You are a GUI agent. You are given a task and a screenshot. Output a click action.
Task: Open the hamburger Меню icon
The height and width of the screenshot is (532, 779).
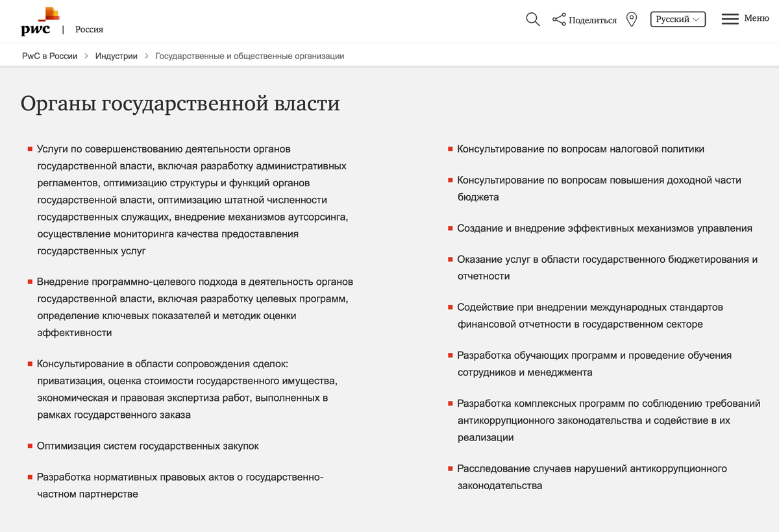click(x=730, y=19)
